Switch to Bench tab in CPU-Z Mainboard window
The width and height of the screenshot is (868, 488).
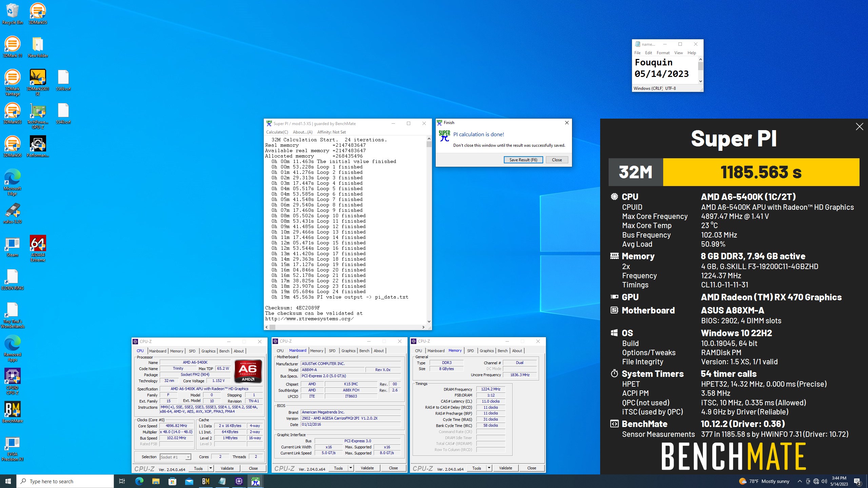click(x=364, y=351)
